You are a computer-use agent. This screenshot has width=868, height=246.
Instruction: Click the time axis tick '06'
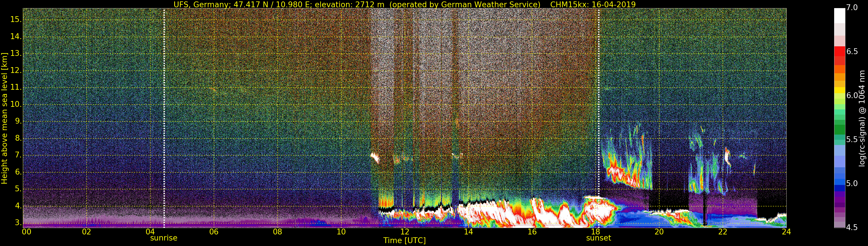tap(214, 232)
